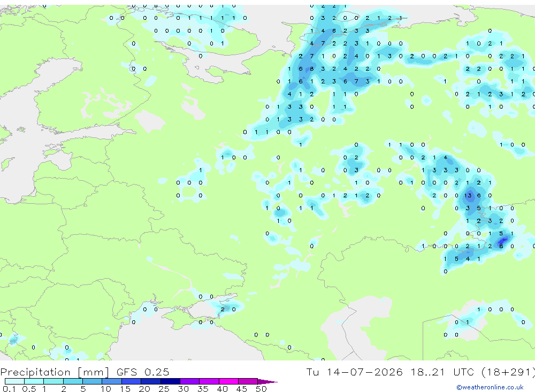Viewport: 535px width, 392px height.
Task: Select the 5–10 mm legend color swatch
Action: (x=93, y=381)
